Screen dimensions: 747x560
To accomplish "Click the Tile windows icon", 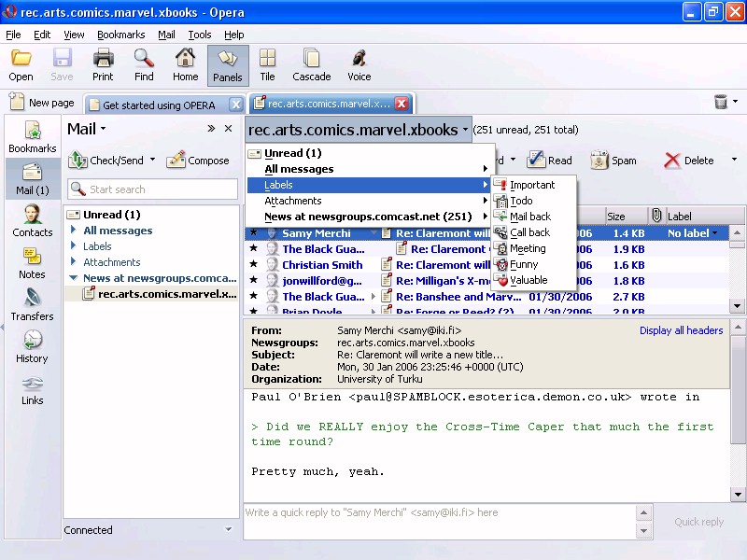I will [267, 65].
